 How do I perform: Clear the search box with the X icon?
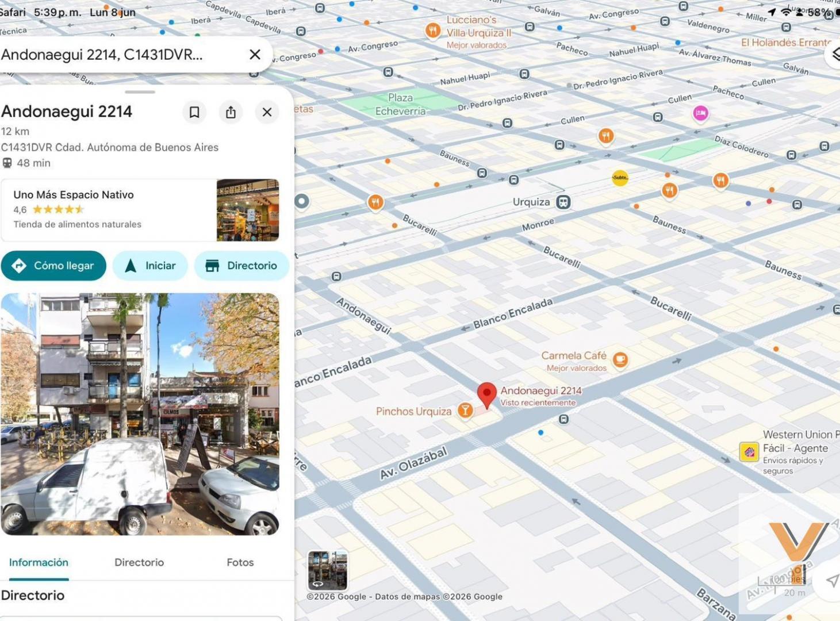(255, 55)
